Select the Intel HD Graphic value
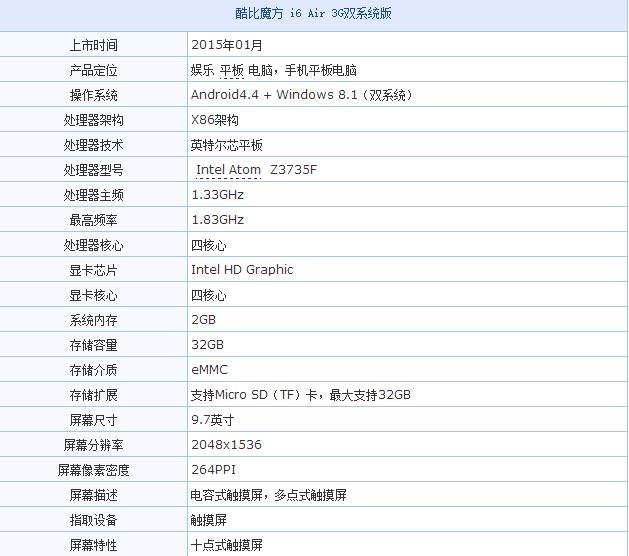 (242, 270)
